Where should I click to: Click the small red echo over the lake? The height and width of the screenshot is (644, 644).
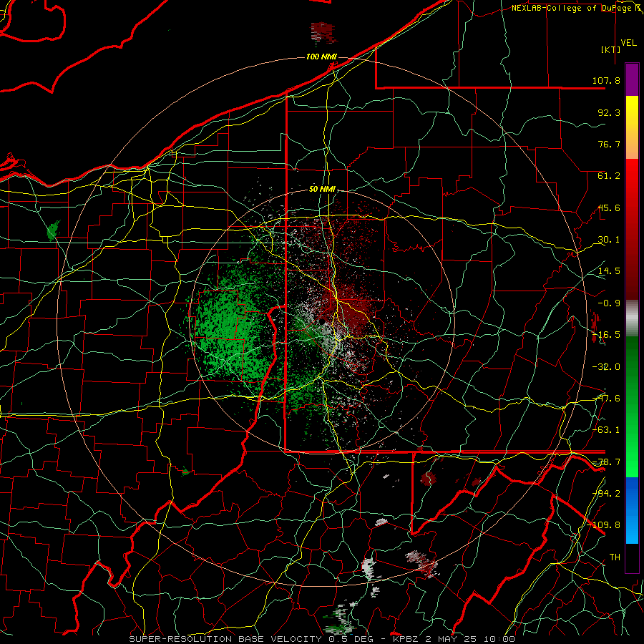click(x=323, y=32)
